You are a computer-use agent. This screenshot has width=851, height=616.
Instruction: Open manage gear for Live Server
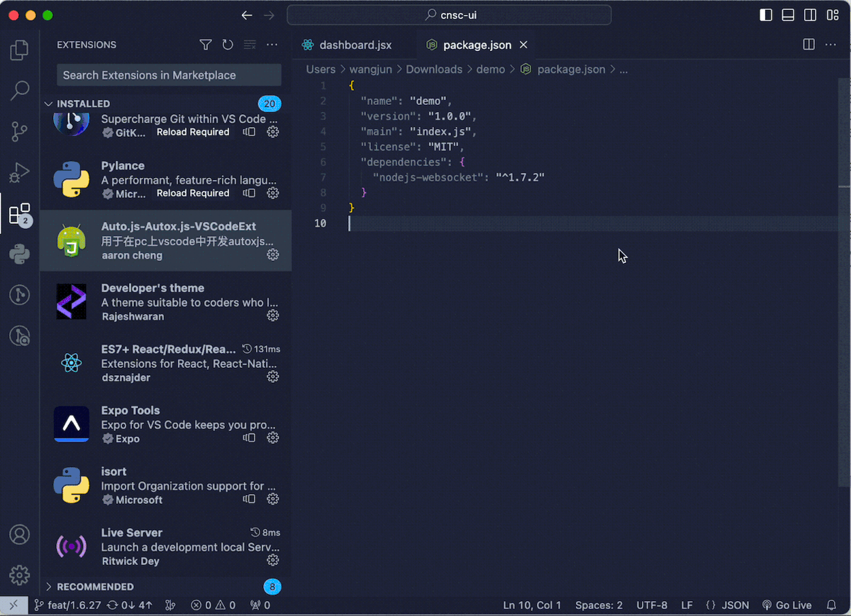click(x=273, y=560)
